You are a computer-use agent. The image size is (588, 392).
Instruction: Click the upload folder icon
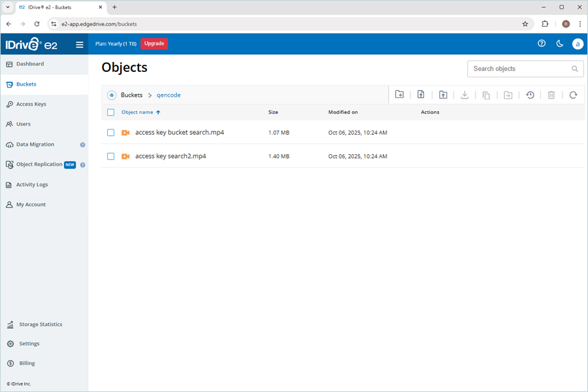(x=443, y=95)
